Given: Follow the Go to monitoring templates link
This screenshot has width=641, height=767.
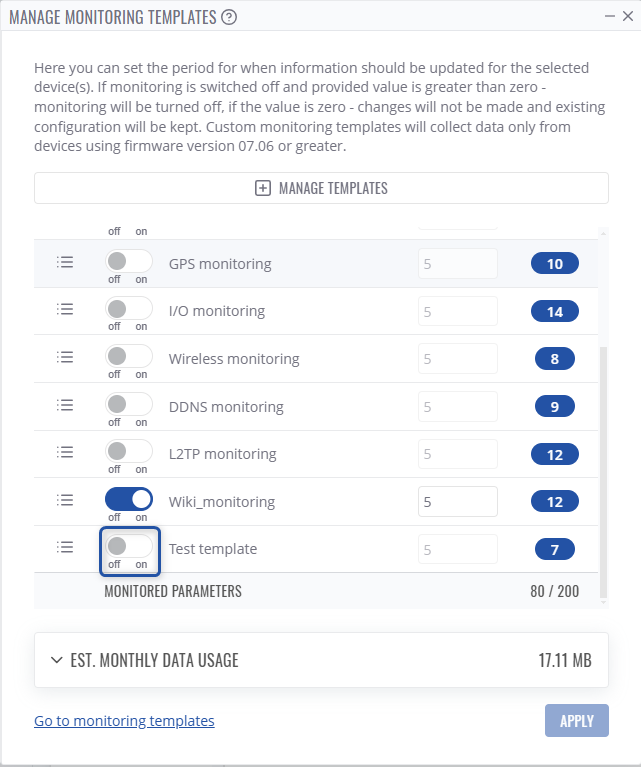Looking at the screenshot, I should click(x=124, y=720).
